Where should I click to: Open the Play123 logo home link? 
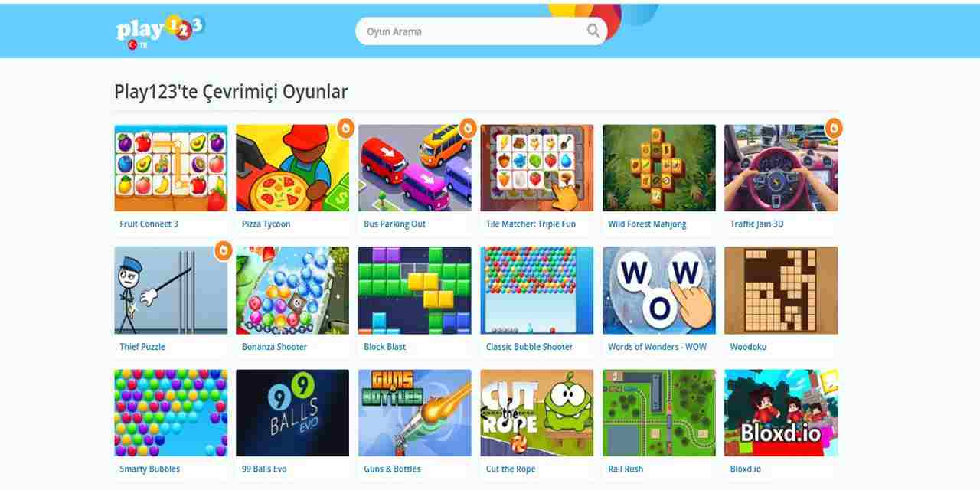tap(161, 29)
